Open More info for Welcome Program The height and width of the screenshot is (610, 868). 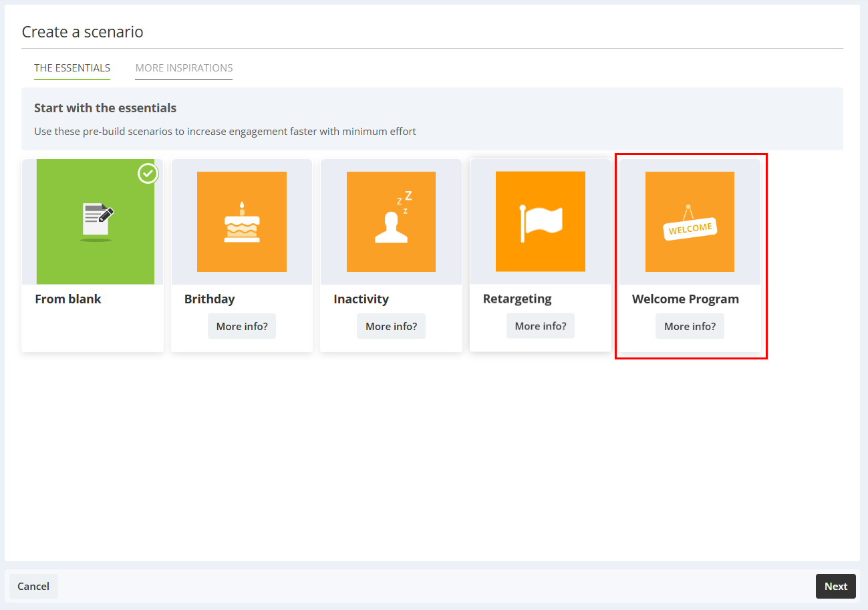(x=690, y=326)
